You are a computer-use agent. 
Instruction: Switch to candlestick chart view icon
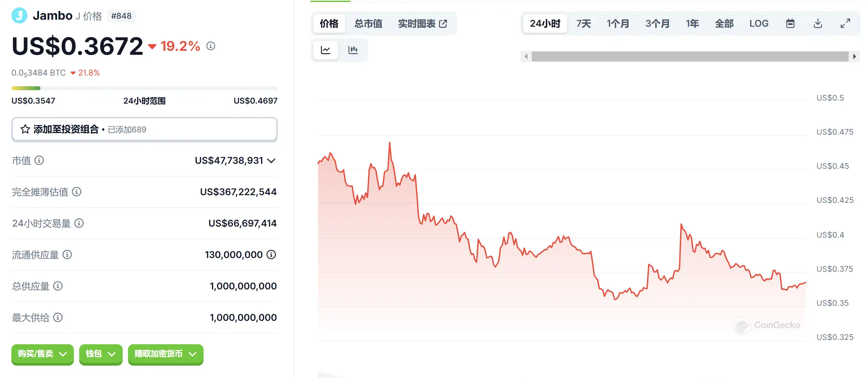tap(353, 50)
